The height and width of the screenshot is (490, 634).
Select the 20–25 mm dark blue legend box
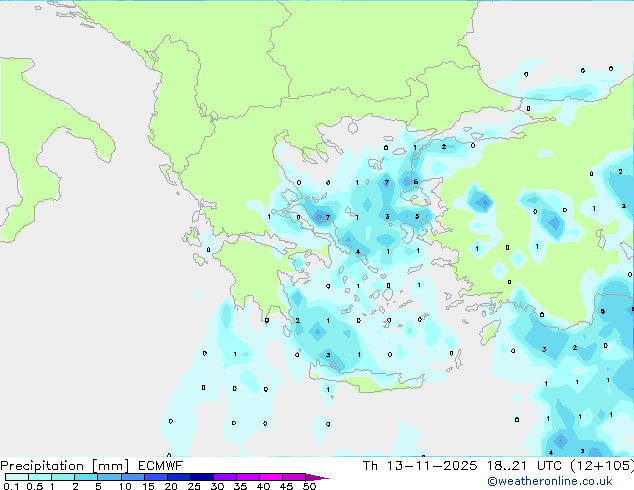point(179,477)
